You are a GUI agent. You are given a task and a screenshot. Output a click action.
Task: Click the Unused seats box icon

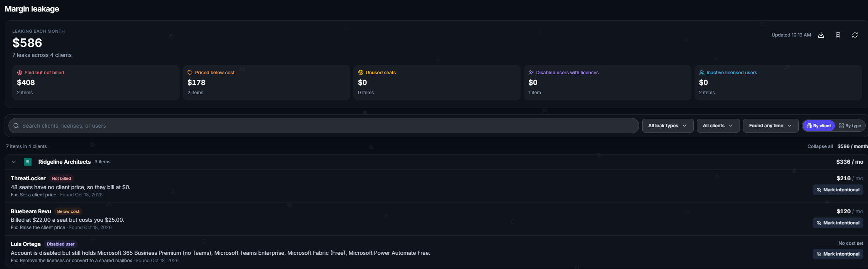click(x=361, y=73)
